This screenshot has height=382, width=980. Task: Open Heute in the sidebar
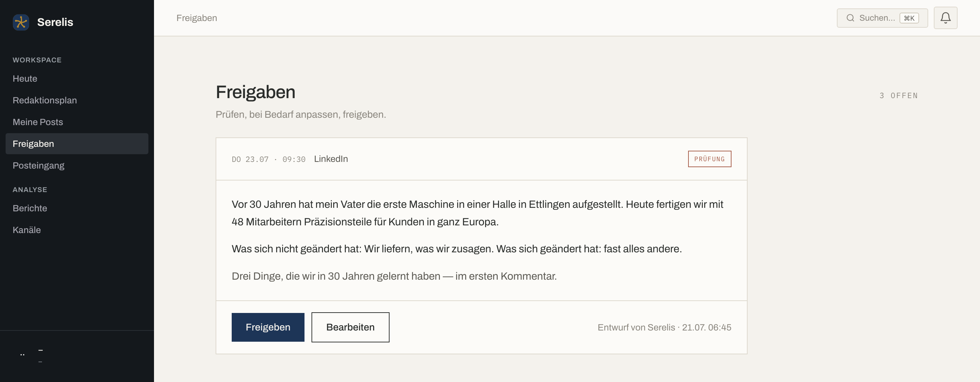(77, 79)
